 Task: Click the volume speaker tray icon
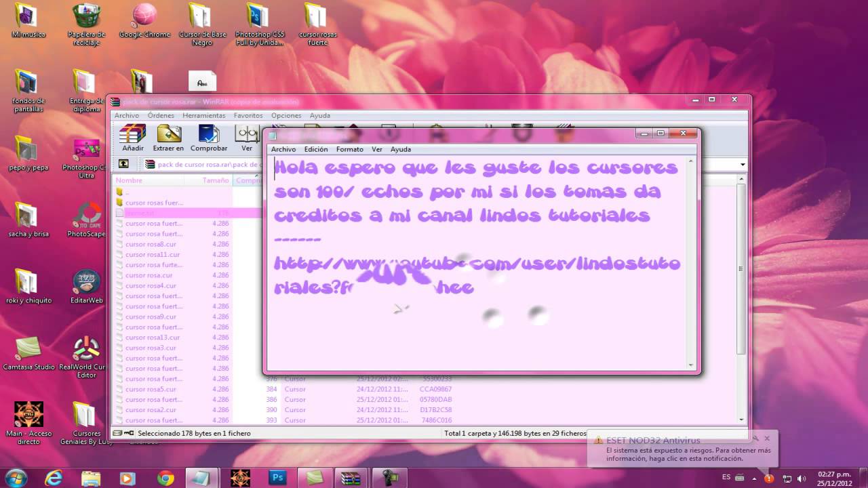tap(802, 478)
